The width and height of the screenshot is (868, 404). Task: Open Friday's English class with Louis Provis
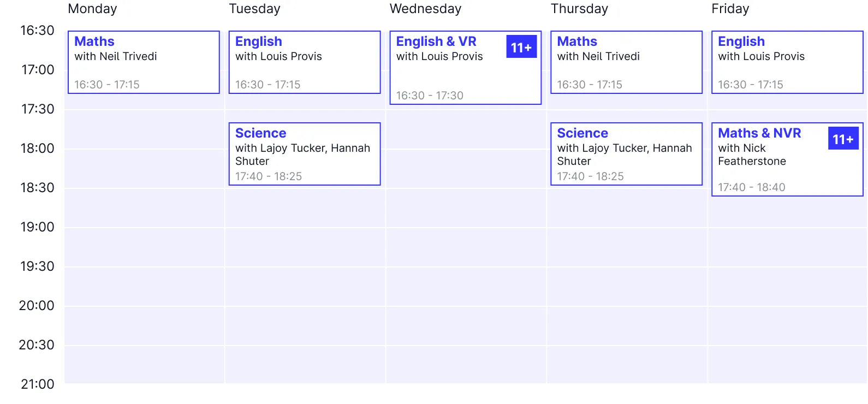(x=787, y=62)
